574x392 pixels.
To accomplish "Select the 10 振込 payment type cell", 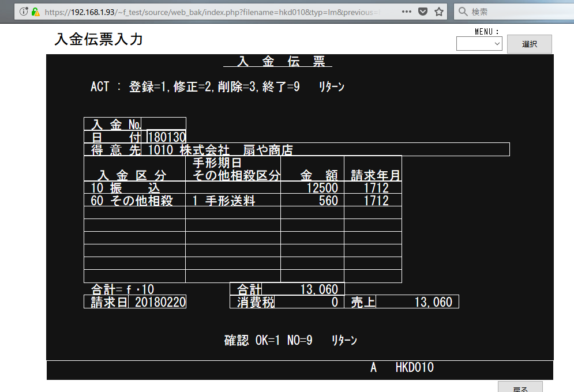I will coord(134,188).
